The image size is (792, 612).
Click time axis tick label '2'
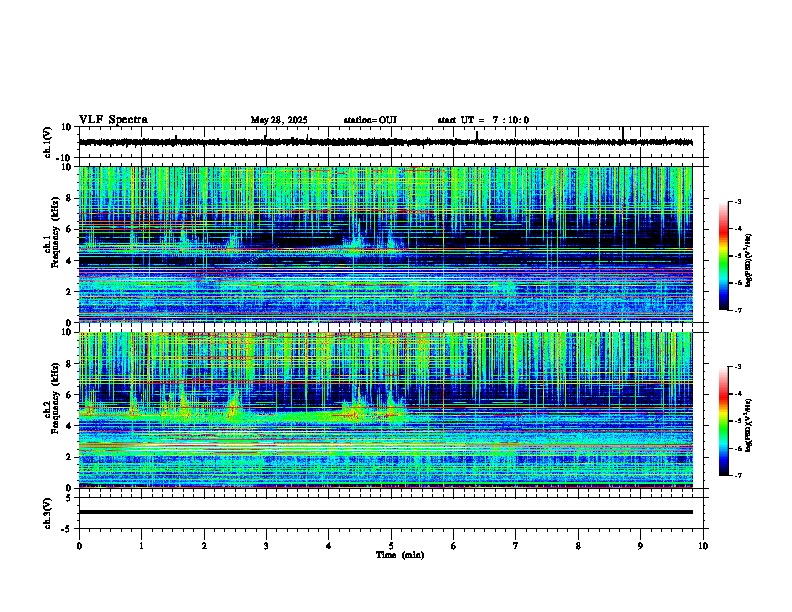[204, 546]
